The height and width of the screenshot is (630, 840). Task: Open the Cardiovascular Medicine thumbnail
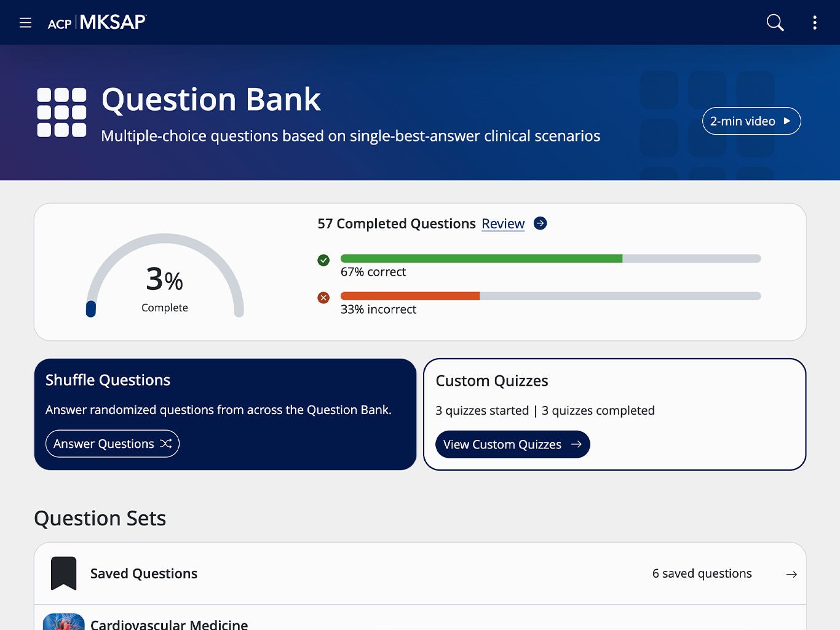pyautogui.click(x=63, y=622)
